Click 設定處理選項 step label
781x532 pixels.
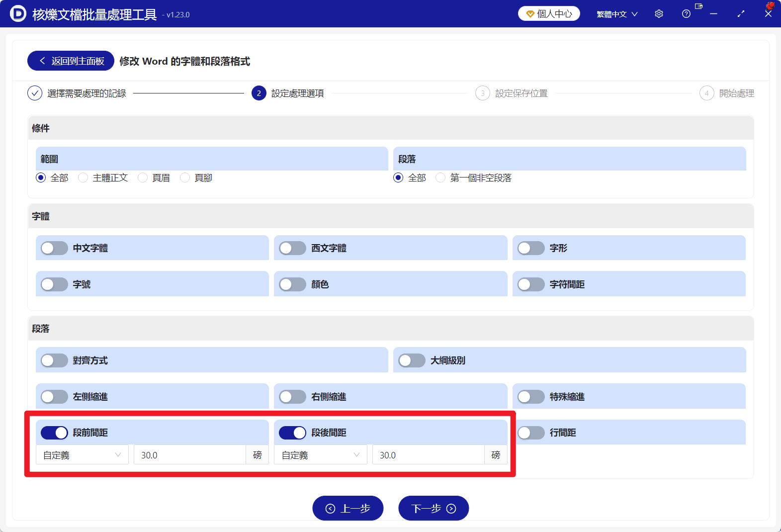297,93
